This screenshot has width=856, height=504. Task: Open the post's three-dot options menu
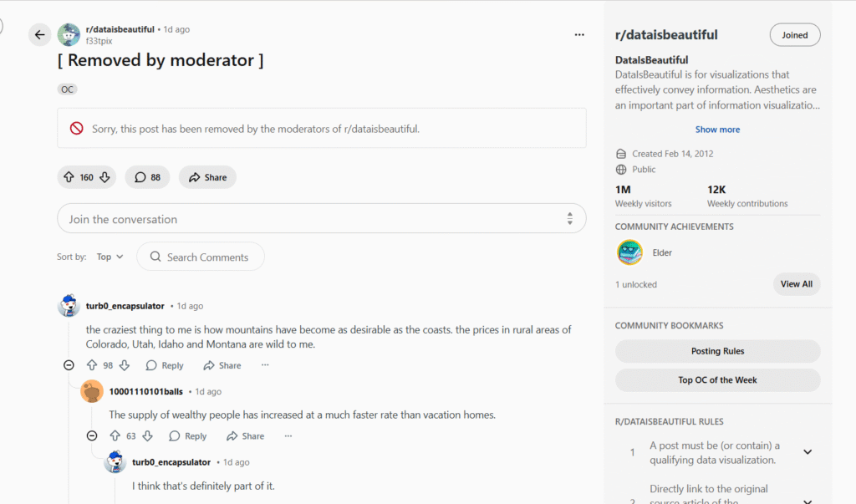coord(579,35)
